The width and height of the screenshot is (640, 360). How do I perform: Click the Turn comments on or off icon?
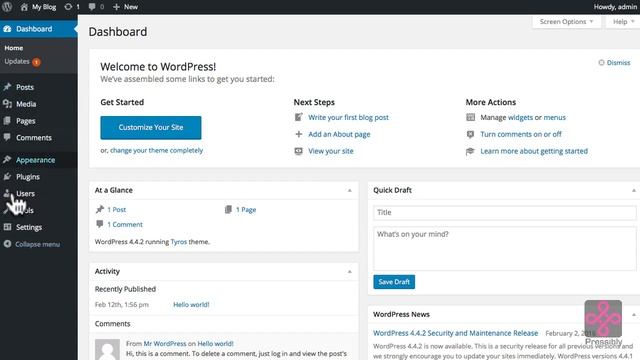click(x=471, y=134)
